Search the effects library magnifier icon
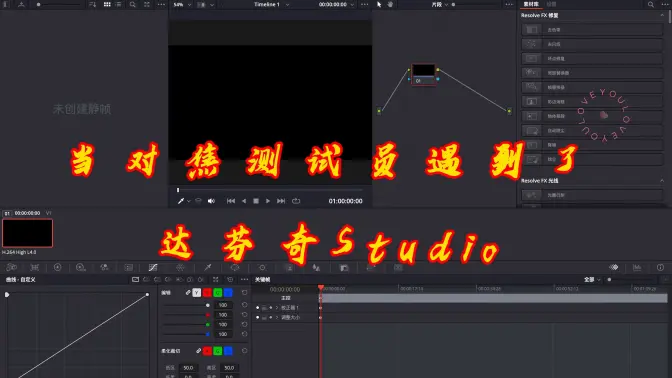672x378 pixels. click(651, 4)
